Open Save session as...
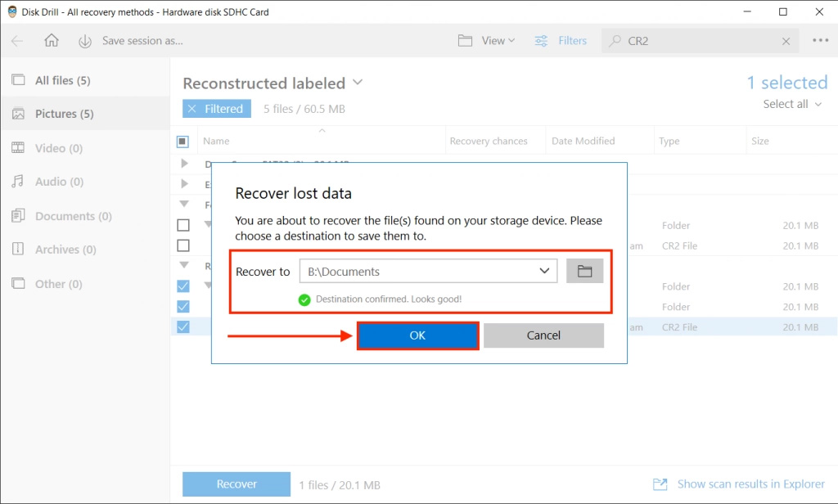This screenshot has height=504, width=838. [142, 41]
